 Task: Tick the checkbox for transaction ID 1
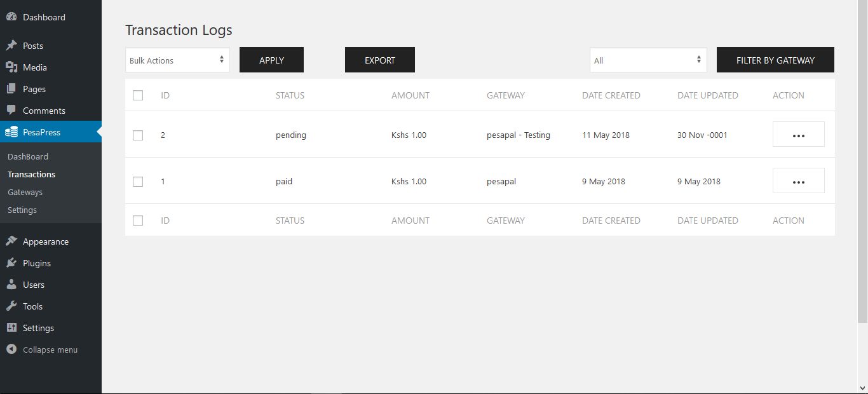138,182
